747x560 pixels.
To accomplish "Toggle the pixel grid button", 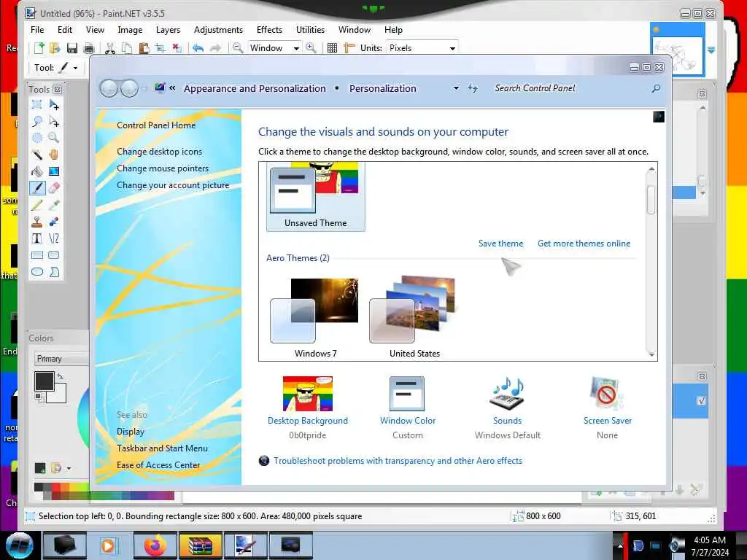I will 333,47.
